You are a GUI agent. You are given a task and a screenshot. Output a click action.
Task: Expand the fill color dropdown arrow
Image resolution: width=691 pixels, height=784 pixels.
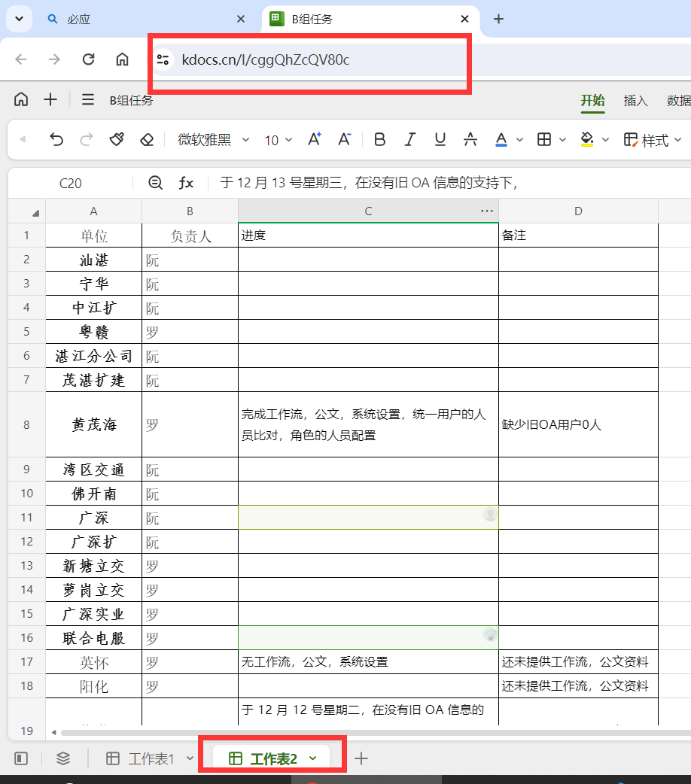(x=605, y=140)
